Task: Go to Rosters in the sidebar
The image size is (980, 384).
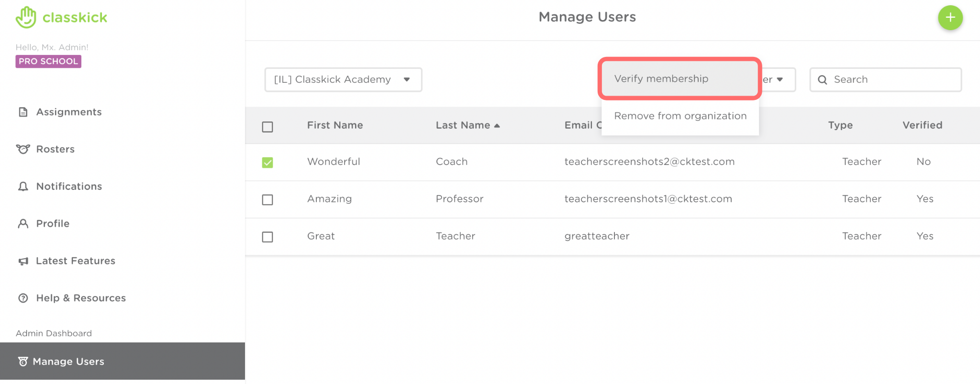Action: pyautogui.click(x=55, y=149)
